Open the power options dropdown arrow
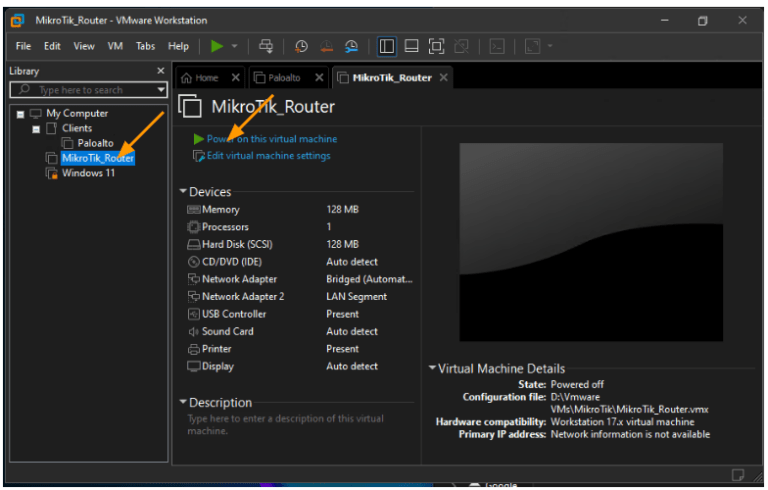Image resolution: width=768 pixels, height=490 pixels. 235,46
